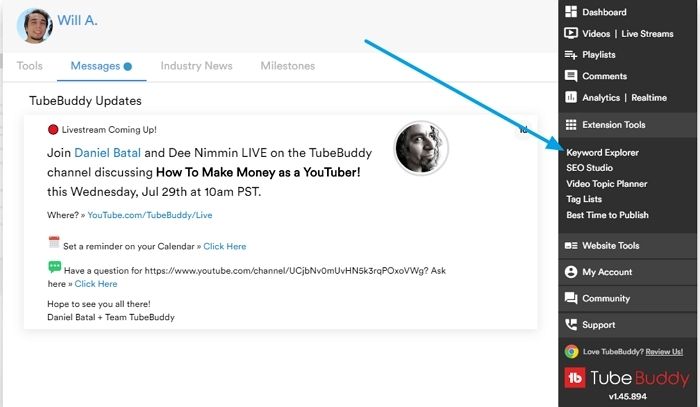Click the Website Tools icon

click(571, 245)
